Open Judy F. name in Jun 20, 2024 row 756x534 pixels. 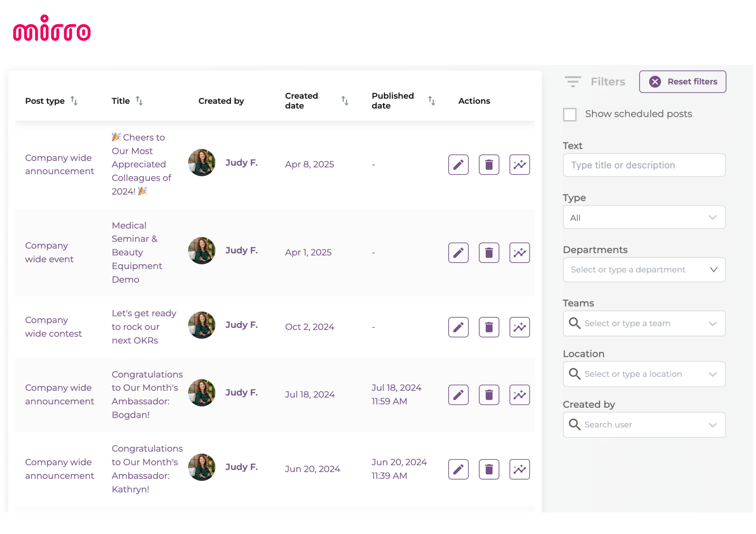(241, 467)
